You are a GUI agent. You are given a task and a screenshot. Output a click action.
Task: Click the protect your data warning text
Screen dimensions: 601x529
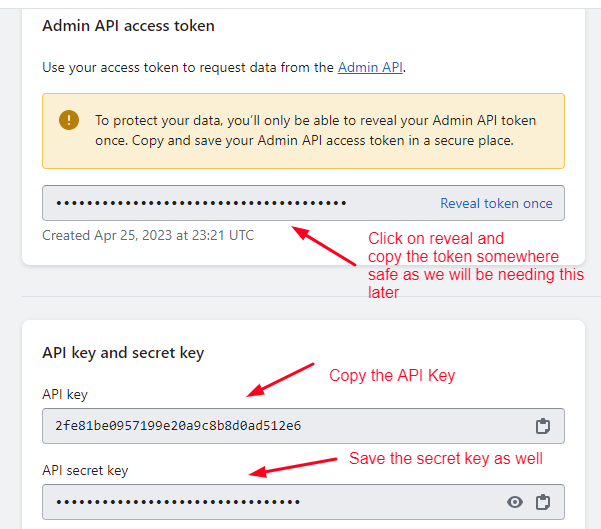[x=315, y=131]
